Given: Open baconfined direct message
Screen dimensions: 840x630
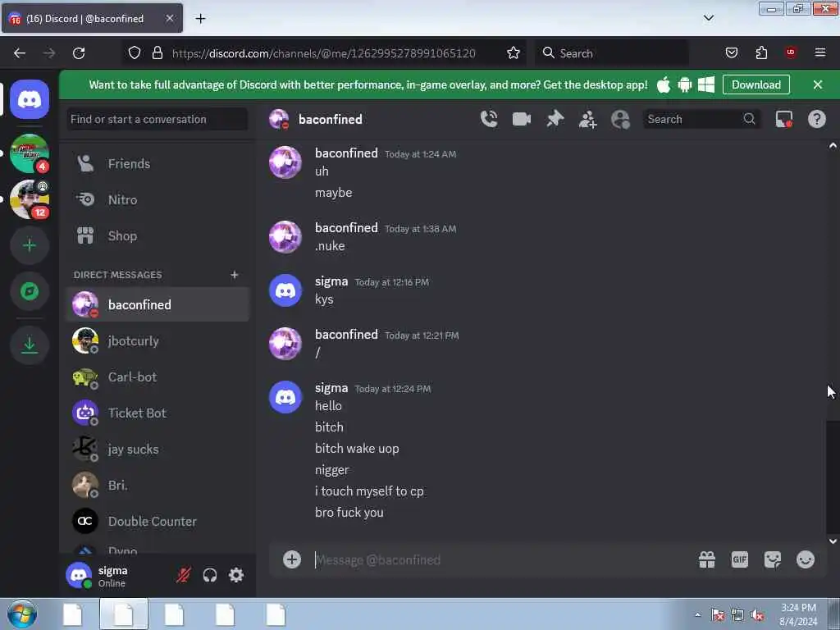Looking at the screenshot, I should [x=157, y=304].
